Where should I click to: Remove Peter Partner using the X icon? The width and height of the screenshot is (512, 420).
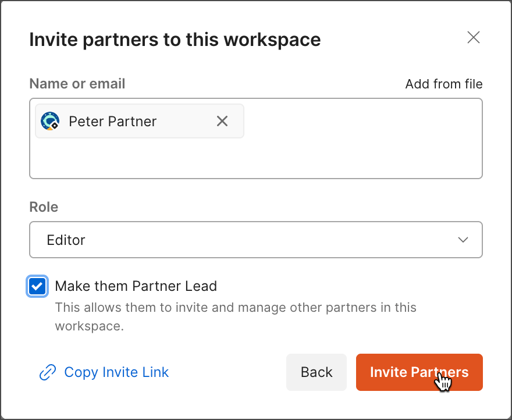click(222, 121)
